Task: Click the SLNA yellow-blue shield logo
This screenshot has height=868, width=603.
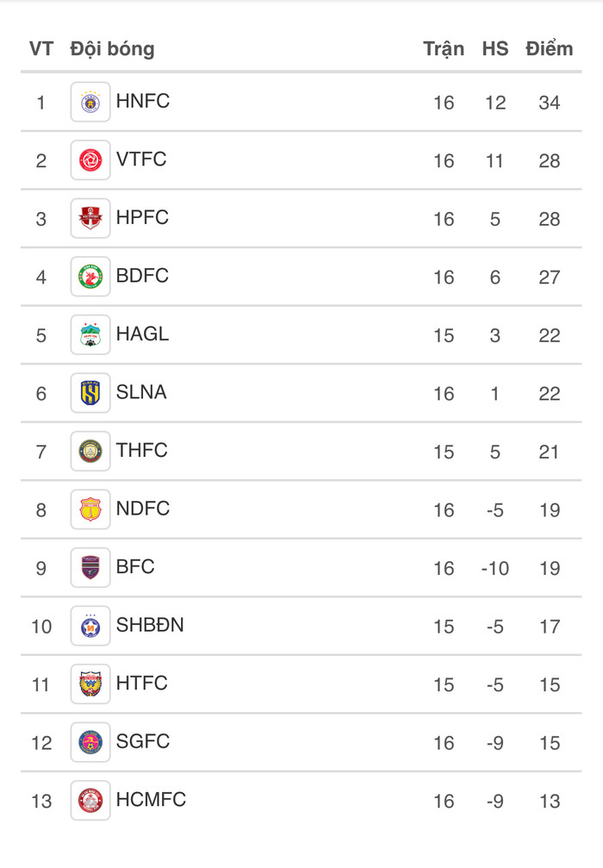Action: coord(90,393)
